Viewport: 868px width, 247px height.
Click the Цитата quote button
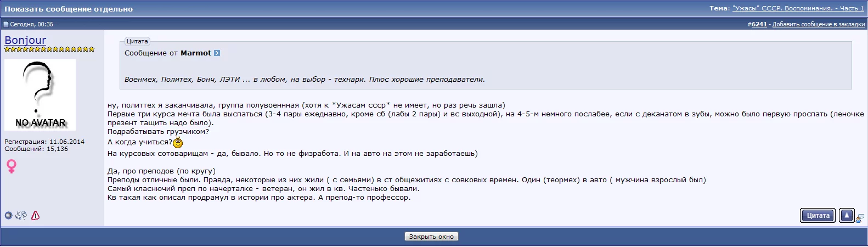818,216
